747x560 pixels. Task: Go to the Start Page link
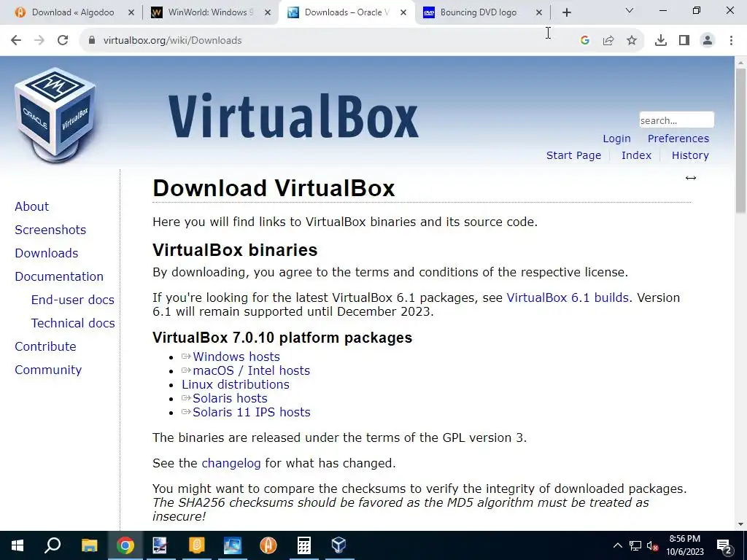(x=573, y=155)
